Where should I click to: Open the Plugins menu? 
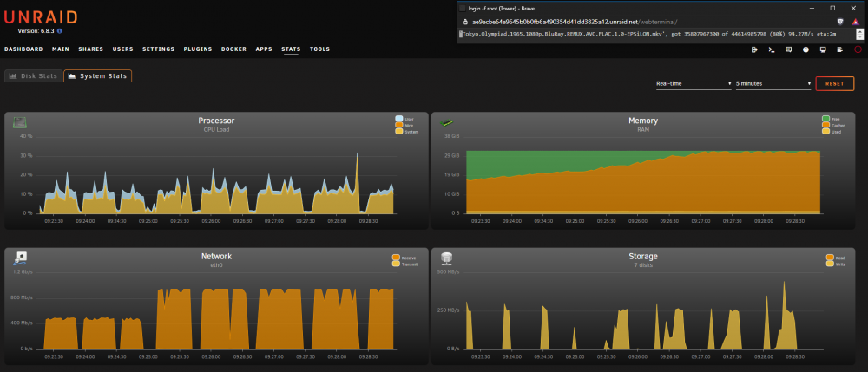click(198, 49)
